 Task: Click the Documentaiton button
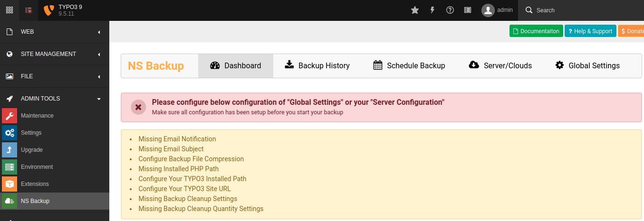[537, 31]
